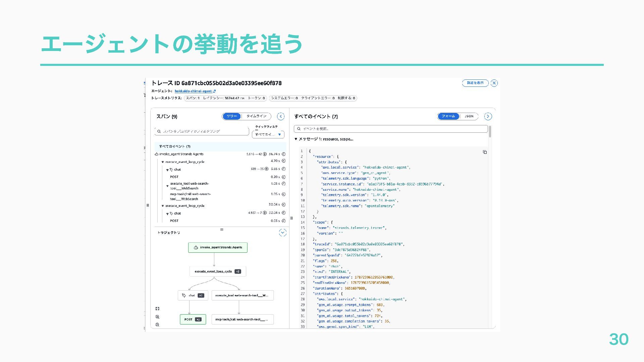Click clock icon on execute_tool 1.05 s row

pos(284,184)
